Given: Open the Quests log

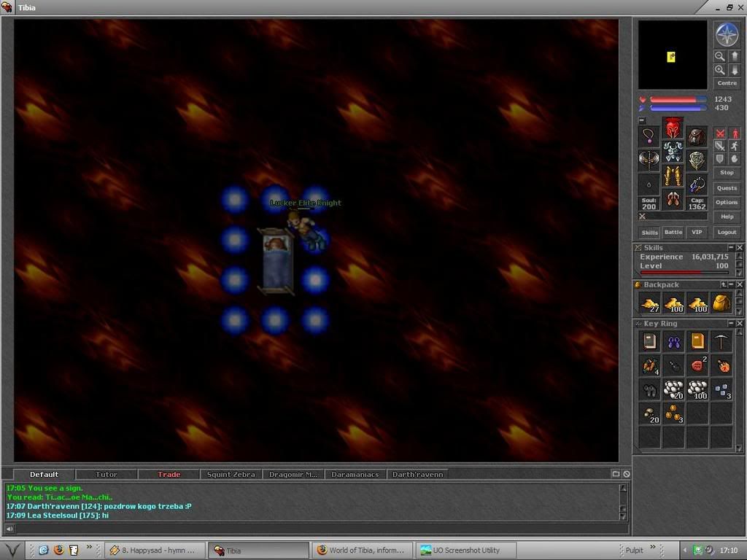Looking at the screenshot, I should (x=727, y=188).
